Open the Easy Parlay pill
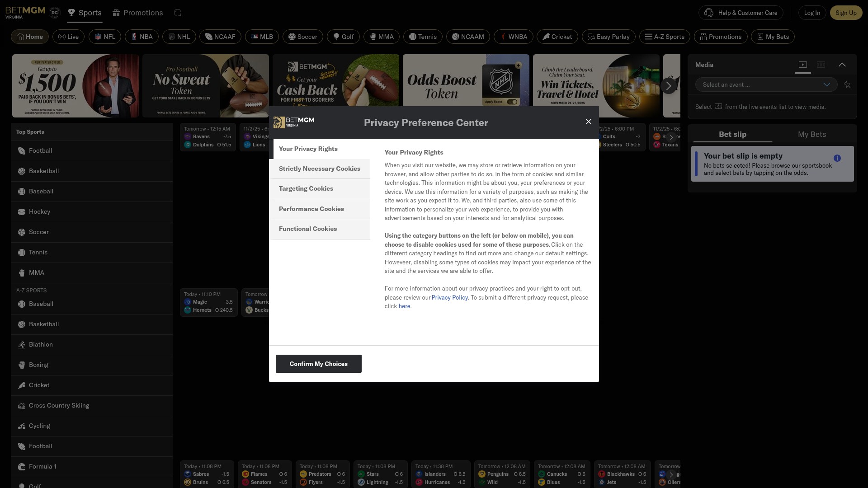Image resolution: width=868 pixels, height=488 pixels. coord(609,37)
